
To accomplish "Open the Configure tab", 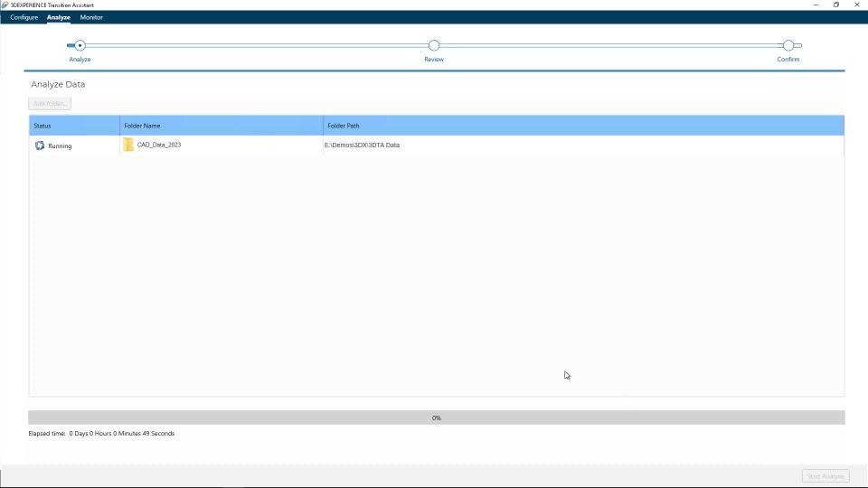I will click(24, 17).
